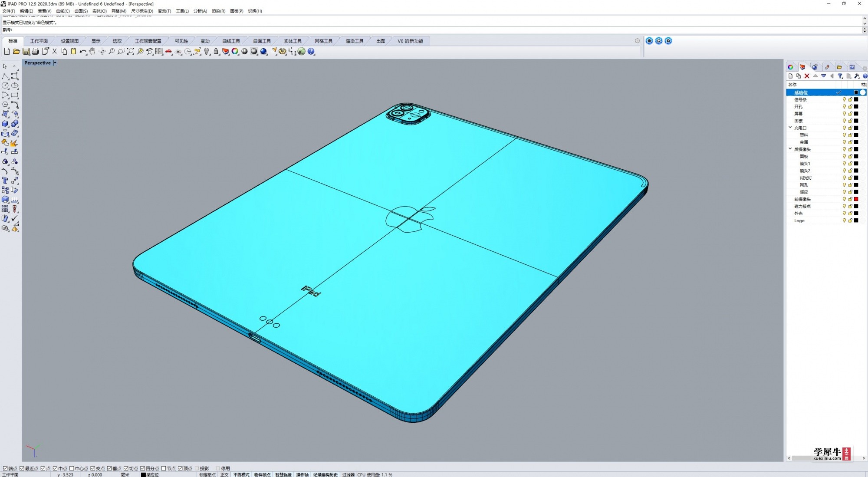This screenshot has width=868, height=477.
Task: Click the layer filter funnel icon
Action: point(840,76)
